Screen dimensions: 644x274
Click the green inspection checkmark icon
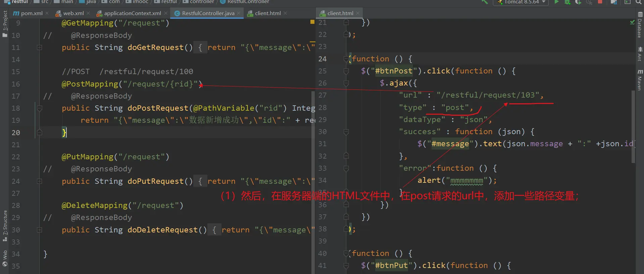[x=632, y=22]
